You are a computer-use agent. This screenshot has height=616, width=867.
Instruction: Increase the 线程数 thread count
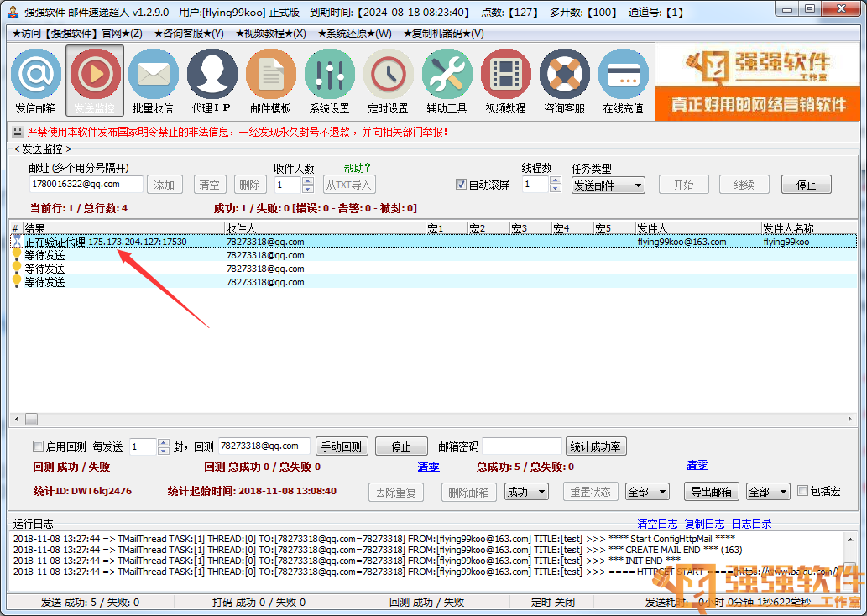point(556,180)
